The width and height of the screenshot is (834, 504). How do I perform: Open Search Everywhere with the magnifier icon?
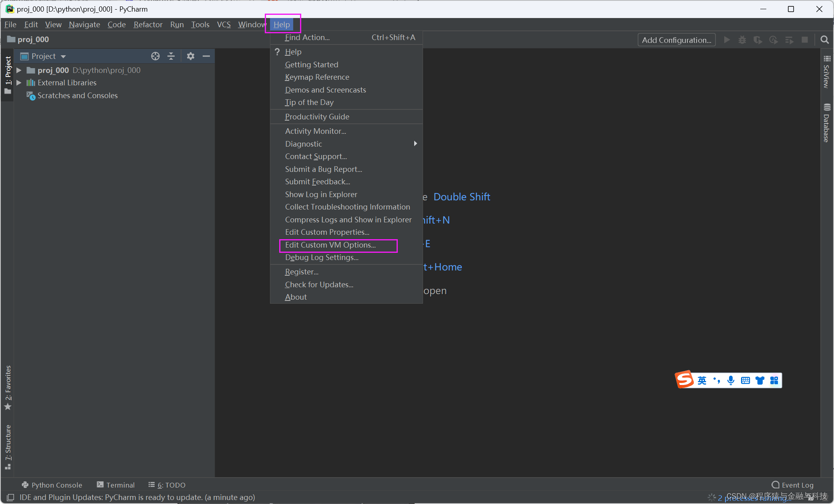click(x=824, y=40)
